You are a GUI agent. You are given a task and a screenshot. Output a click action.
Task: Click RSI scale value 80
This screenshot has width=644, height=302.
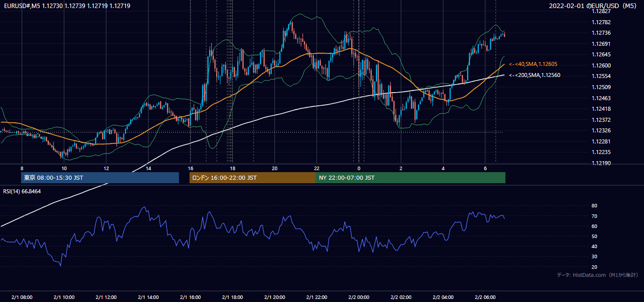[x=594, y=206]
